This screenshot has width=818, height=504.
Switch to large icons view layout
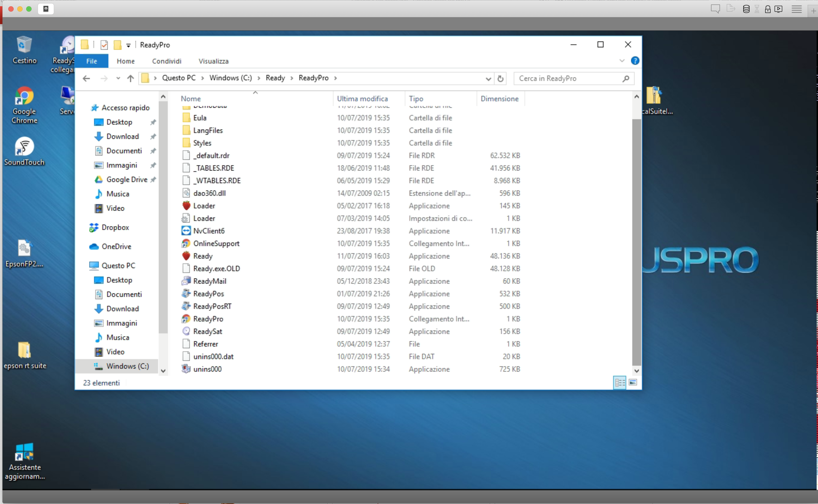[633, 382]
